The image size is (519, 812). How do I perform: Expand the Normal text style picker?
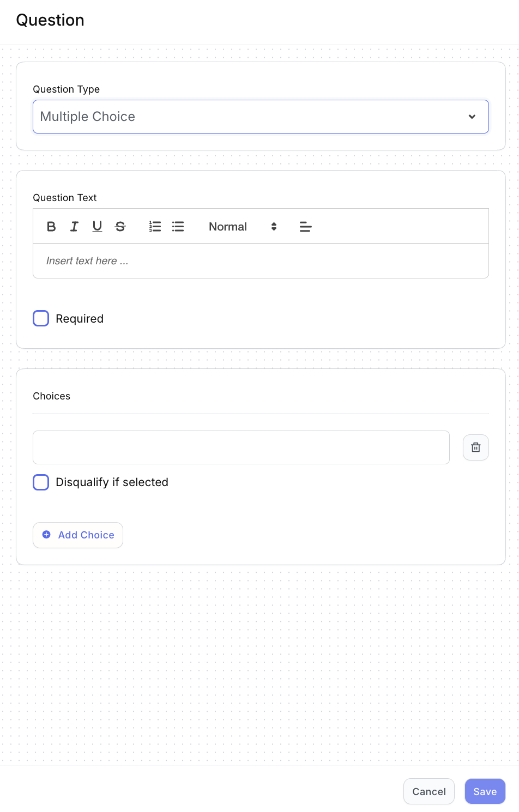click(x=243, y=227)
